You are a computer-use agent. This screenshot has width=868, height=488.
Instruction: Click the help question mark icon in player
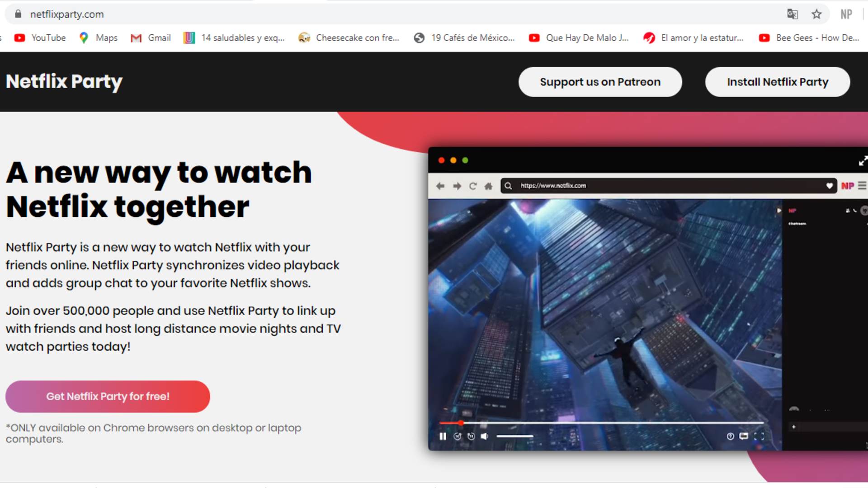click(x=730, y=436)
